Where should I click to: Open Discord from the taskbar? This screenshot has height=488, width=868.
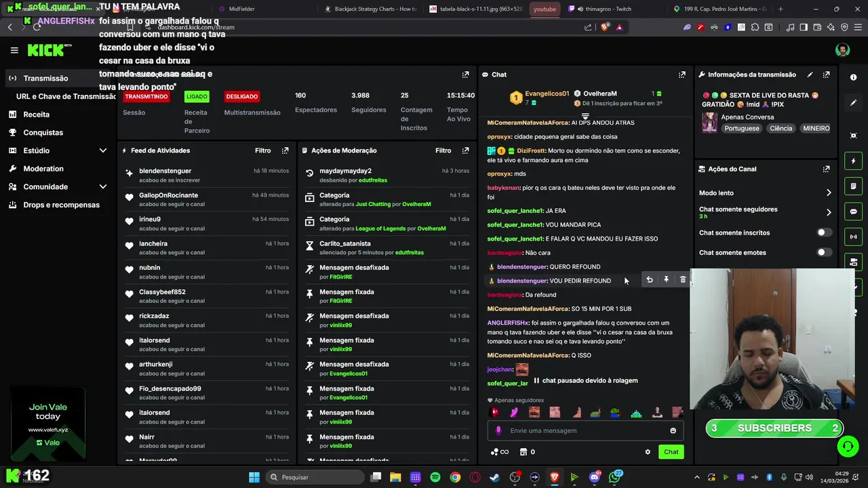click(595, 477)
